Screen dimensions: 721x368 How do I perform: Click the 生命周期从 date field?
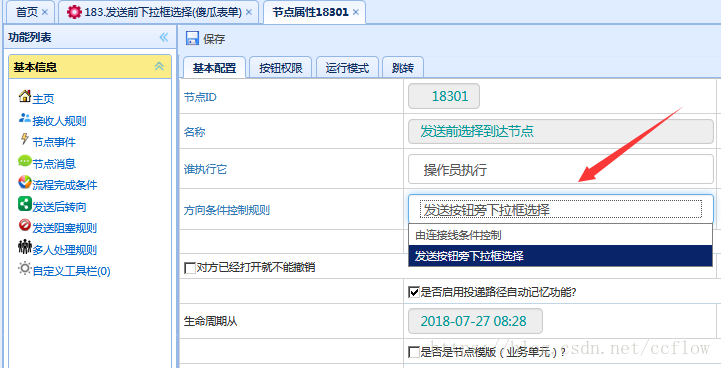475,321
